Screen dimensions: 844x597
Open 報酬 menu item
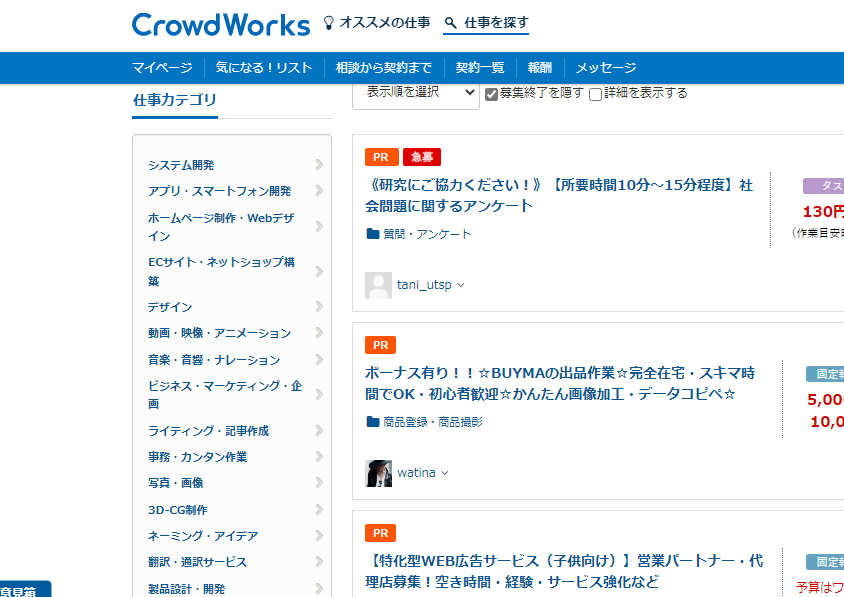click(540, 68)
